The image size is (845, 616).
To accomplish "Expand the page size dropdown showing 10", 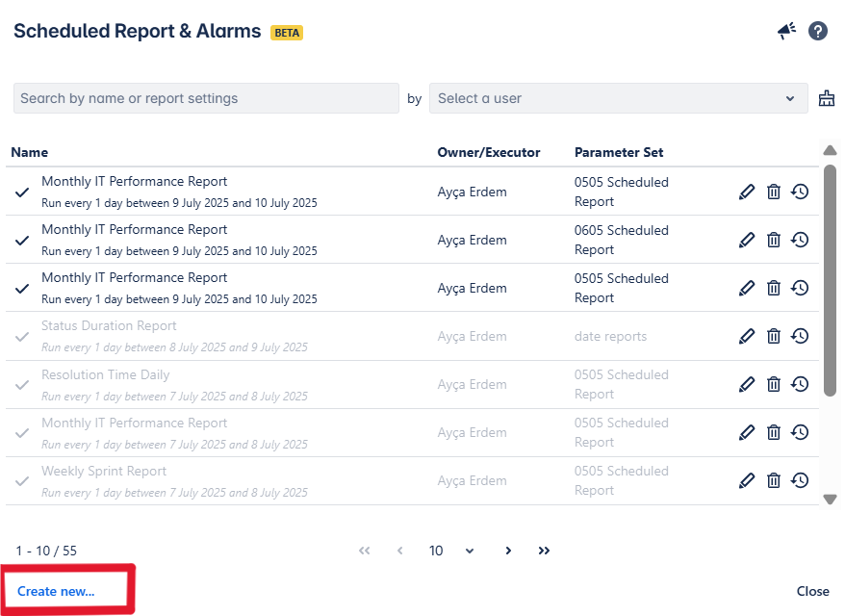I will pyautogui.click(x=452, y=551).
